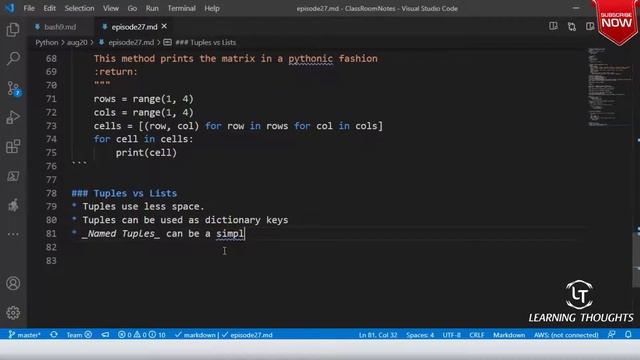
Task: Click 'Ln 81, Col 32' position indicator
Action: [x=378, y=335]
